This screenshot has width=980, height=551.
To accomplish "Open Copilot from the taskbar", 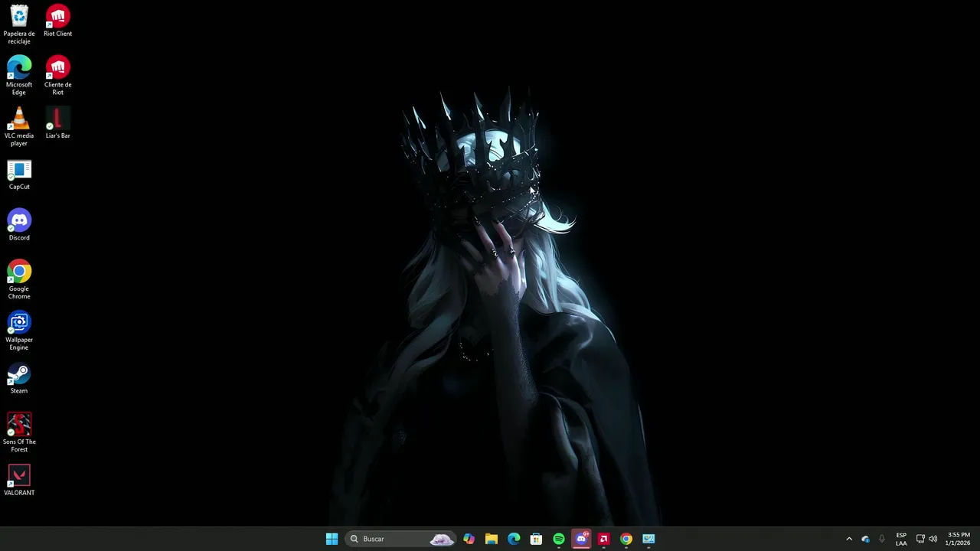I will tap(469, 539).
